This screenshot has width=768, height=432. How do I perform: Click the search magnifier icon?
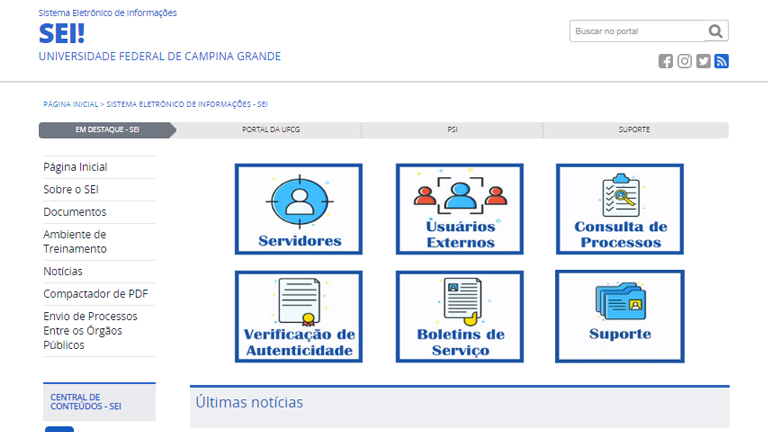[x=716, y=31]
